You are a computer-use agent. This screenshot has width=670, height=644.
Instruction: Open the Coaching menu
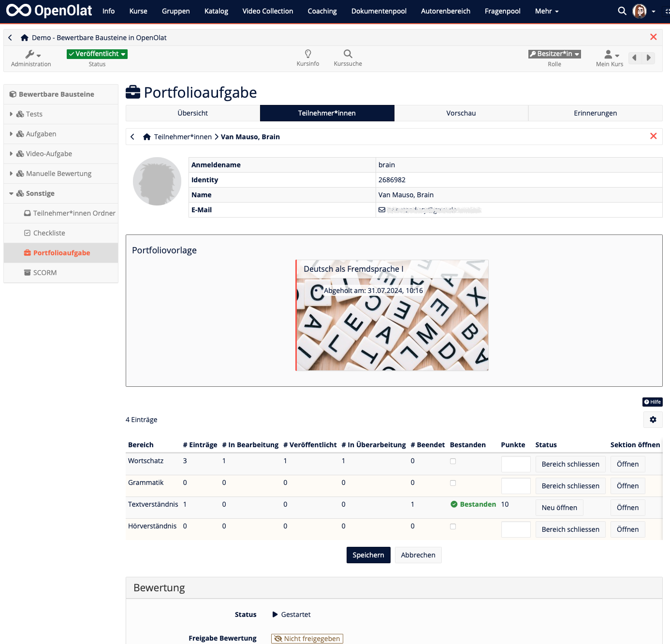pyautogui.click(x=322, y=11)
